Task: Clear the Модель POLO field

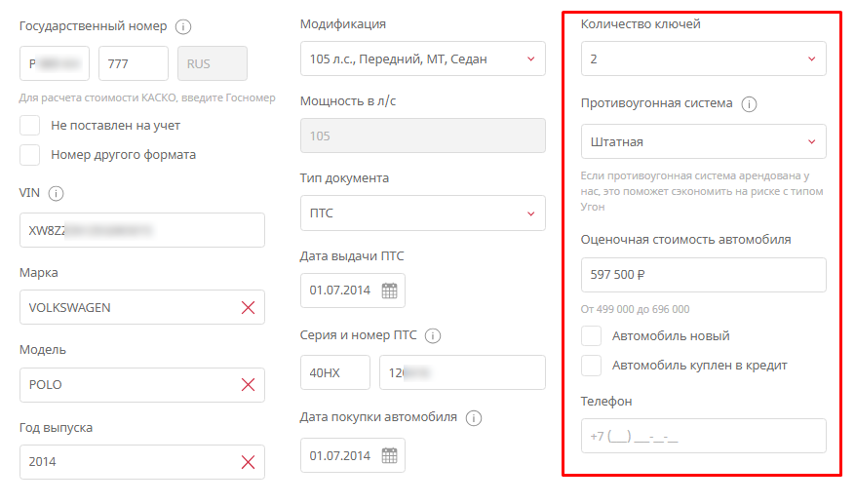Action: [248, 385]
